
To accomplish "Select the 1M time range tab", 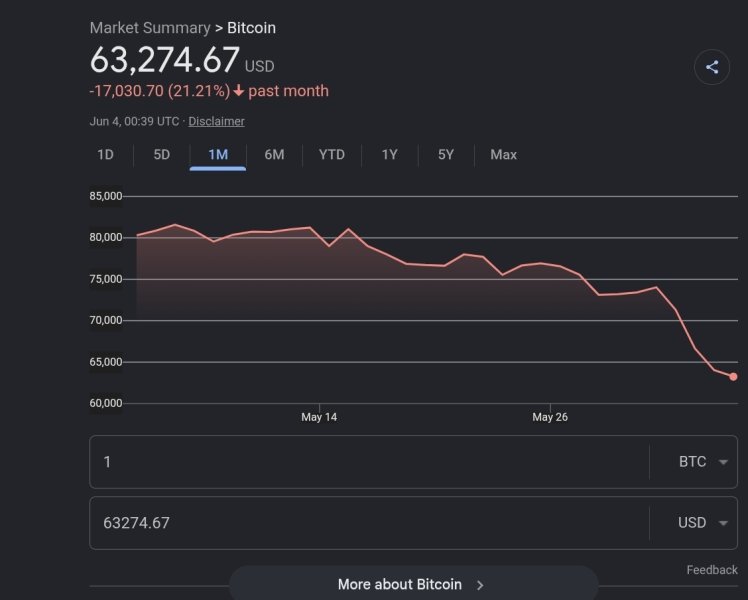I will point(218,155).
